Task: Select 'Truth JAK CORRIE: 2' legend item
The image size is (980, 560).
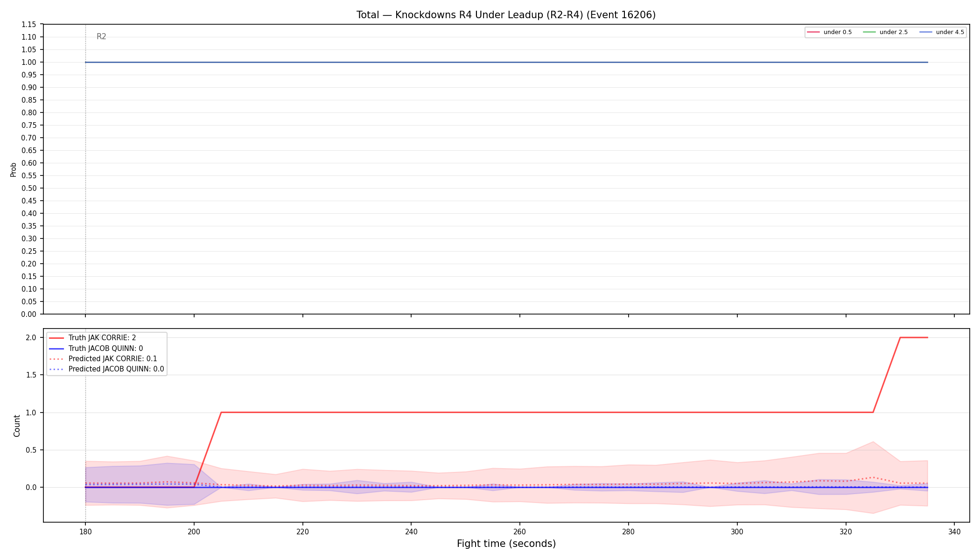Action: pyautogui.click(x=92, y=338)
